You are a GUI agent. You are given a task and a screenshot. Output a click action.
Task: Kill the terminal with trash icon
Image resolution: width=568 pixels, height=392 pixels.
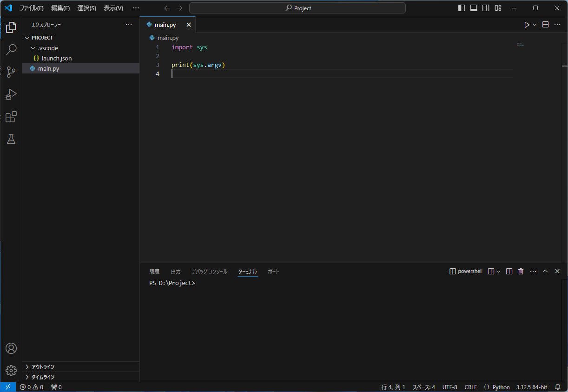click(x=521, y=271)
